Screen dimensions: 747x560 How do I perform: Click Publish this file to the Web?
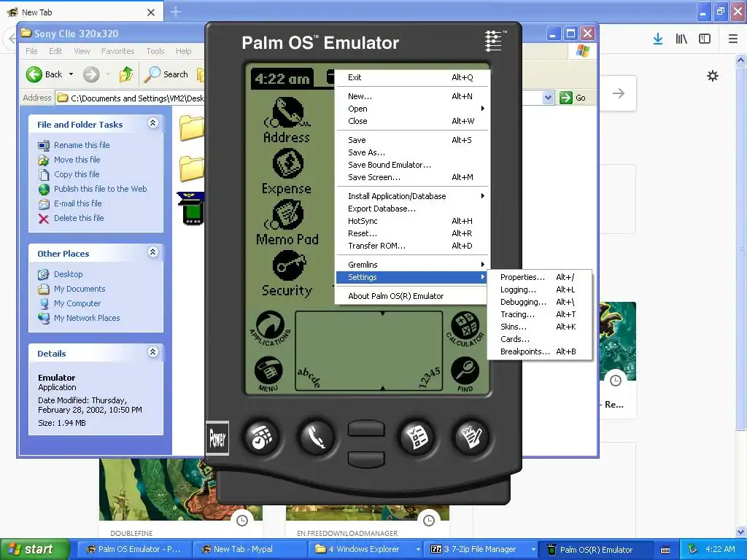click(100, 189)
